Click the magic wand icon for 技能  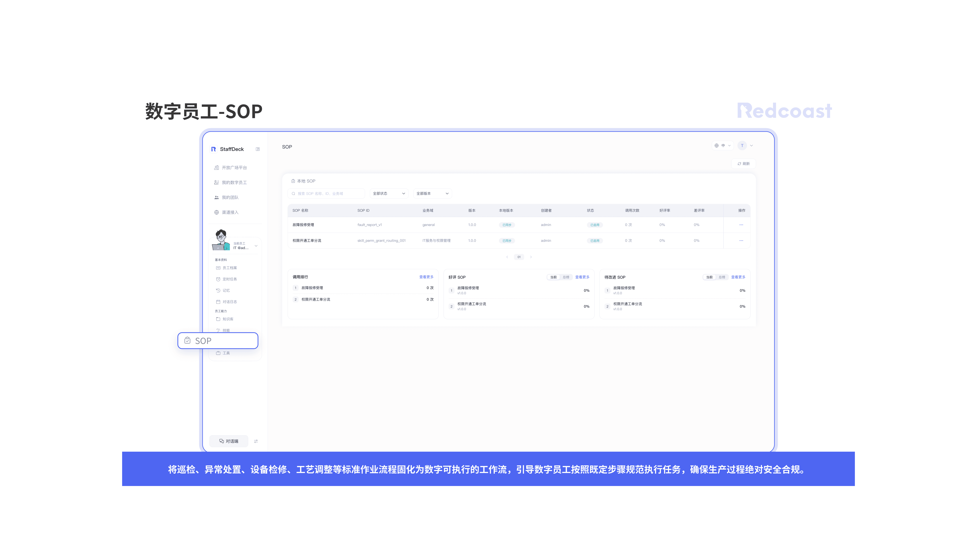pyautogui.click(x=218, y=330)
